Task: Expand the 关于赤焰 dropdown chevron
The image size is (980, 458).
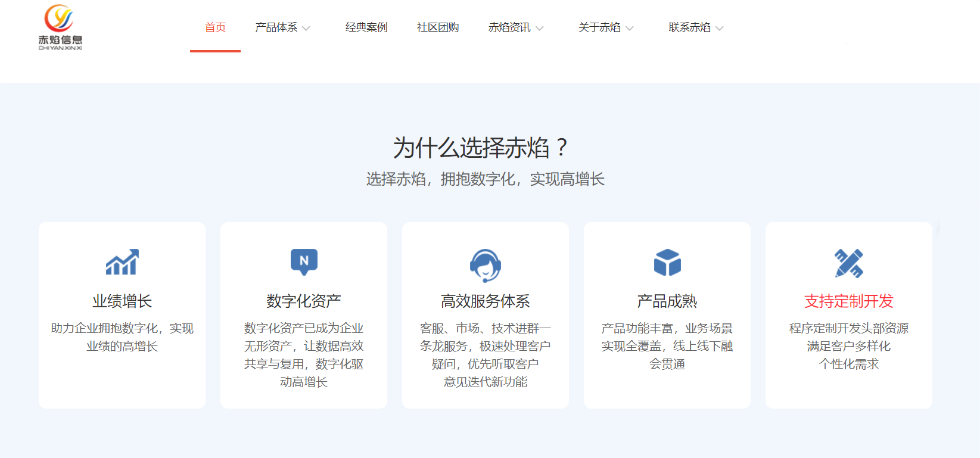Action: tap(630, 28)
